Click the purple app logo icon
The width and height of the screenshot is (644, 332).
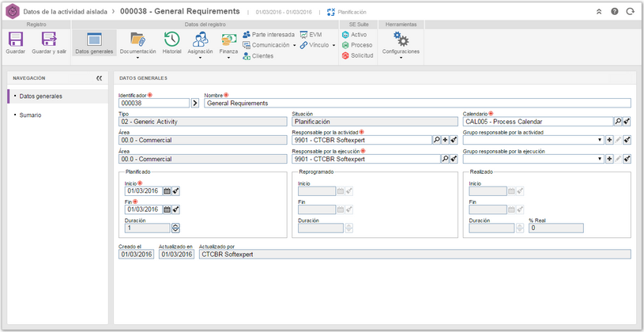(x=13, y=12)
